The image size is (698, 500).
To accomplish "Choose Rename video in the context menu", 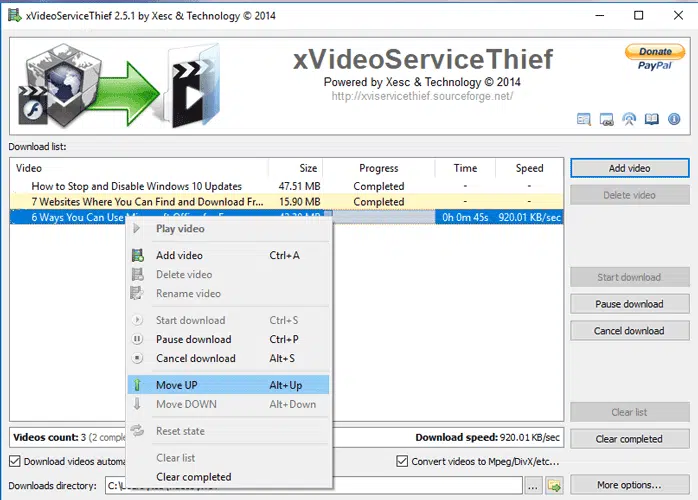I will click(228, 294).
